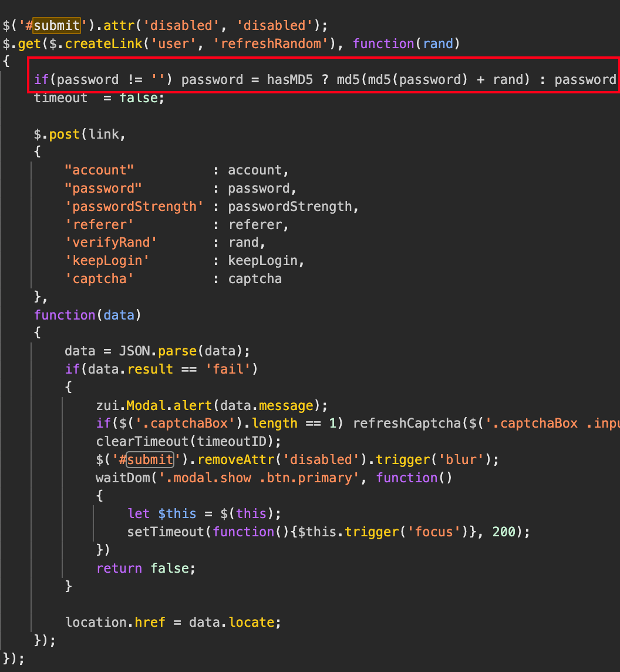Screen dimensions: 620x672
Task: Click the "account" object key
Action: pyautogui.click(x=99, y=170)
